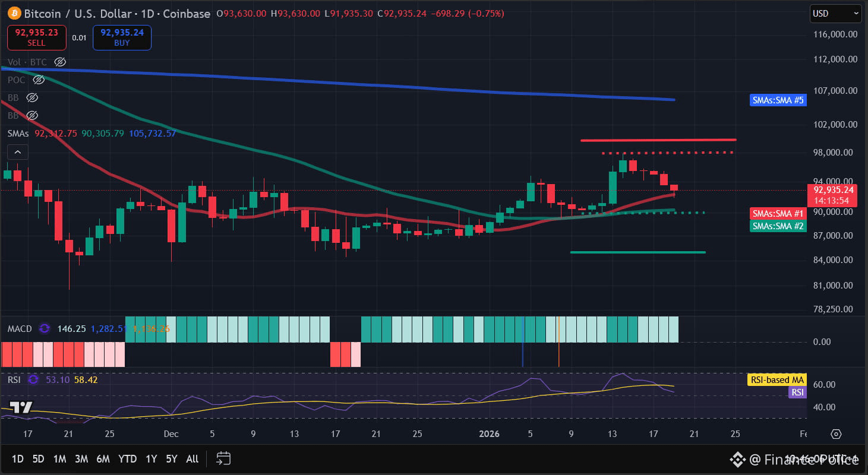Open the custom date range calendar icon

223,458
